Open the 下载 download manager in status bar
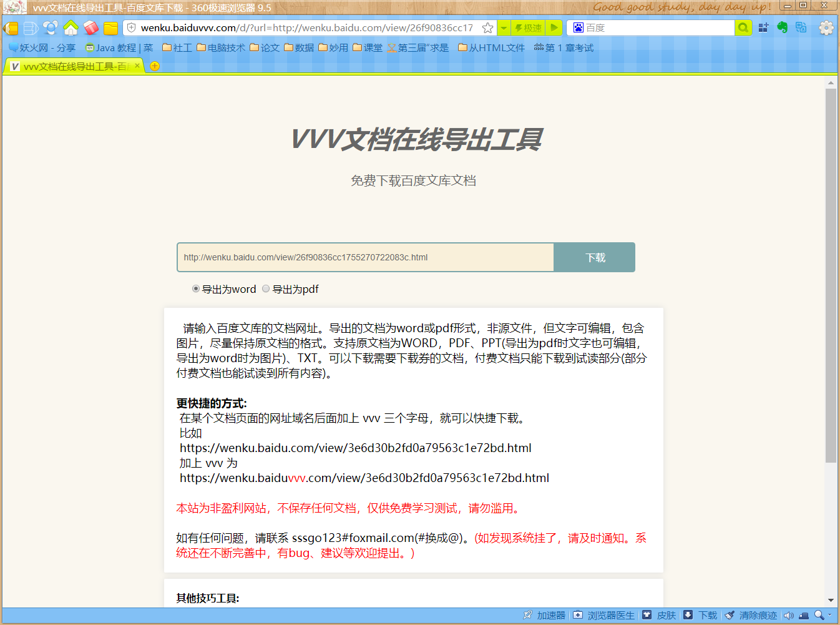 point(700,616)
